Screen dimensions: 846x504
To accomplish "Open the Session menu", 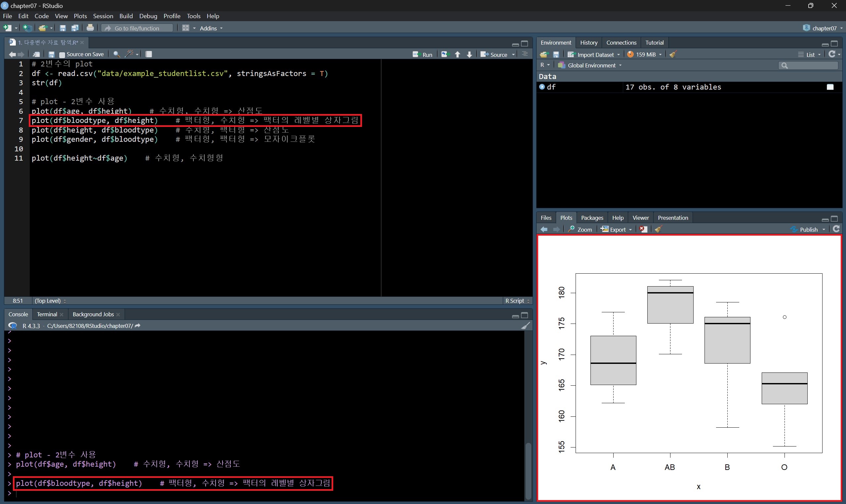I will coord(103,16).
